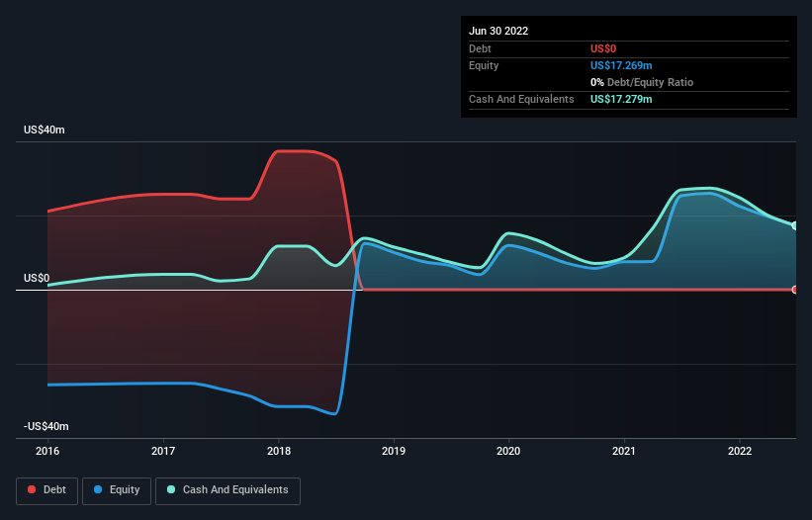Click the teal Cash endpoint marker
Image resolution: width=812 pixels, height=520 pixels.
pos(795,225)
